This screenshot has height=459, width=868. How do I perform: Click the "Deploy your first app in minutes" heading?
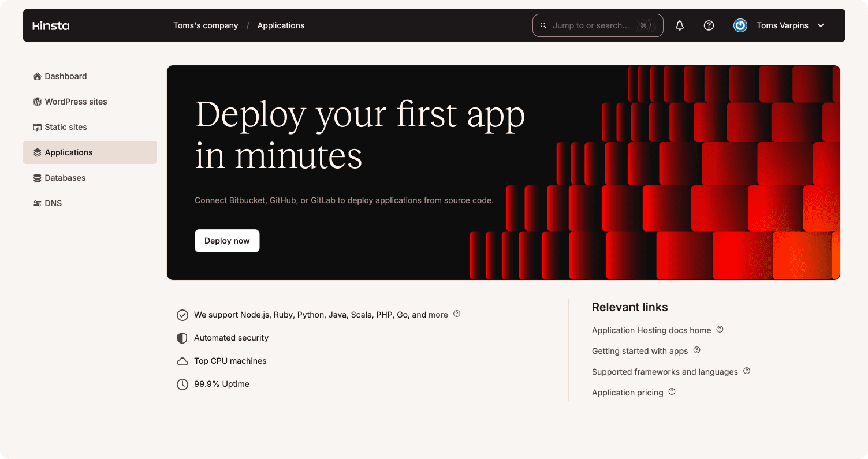point(360,135)
